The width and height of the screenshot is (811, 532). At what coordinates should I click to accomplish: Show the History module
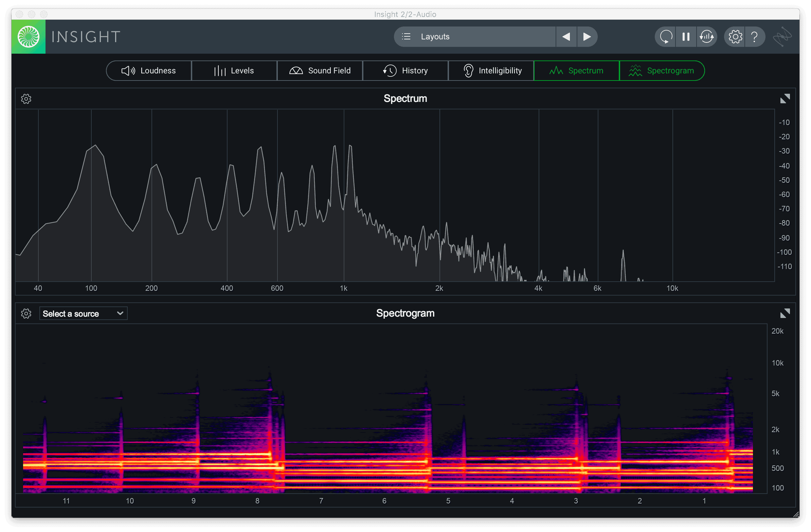405,71
